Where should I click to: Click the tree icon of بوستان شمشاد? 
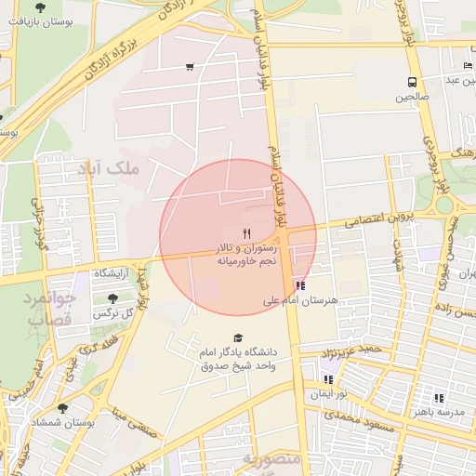pos(62,408)
